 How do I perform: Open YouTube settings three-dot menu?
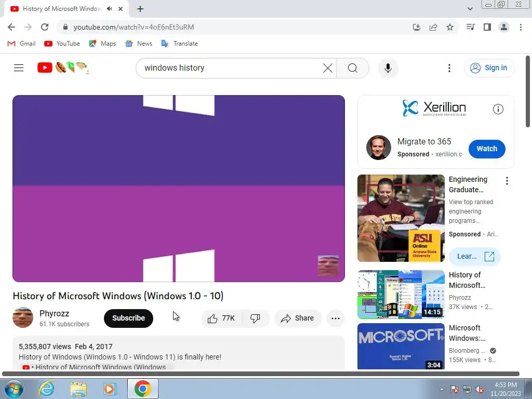[x=449, y=68]
